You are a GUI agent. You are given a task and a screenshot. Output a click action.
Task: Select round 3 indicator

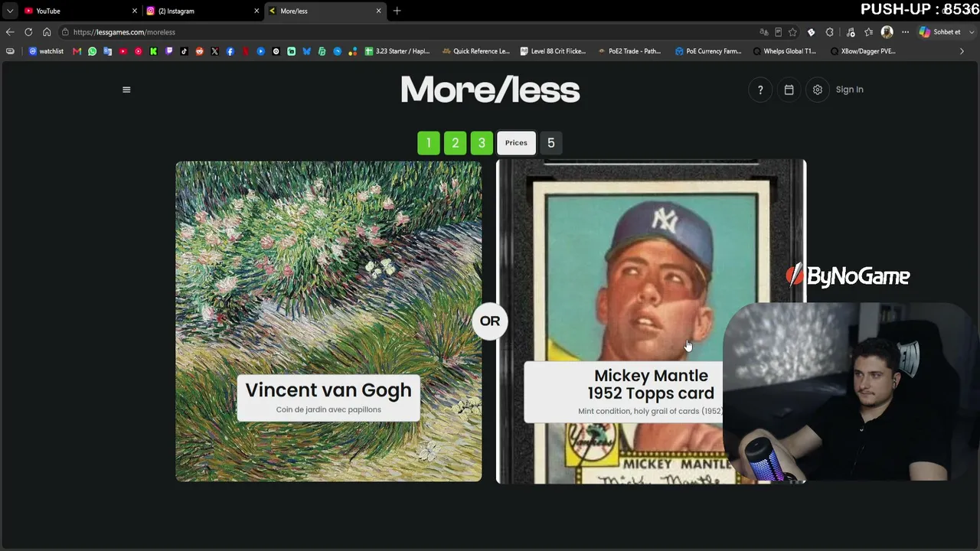coord(482,143)
